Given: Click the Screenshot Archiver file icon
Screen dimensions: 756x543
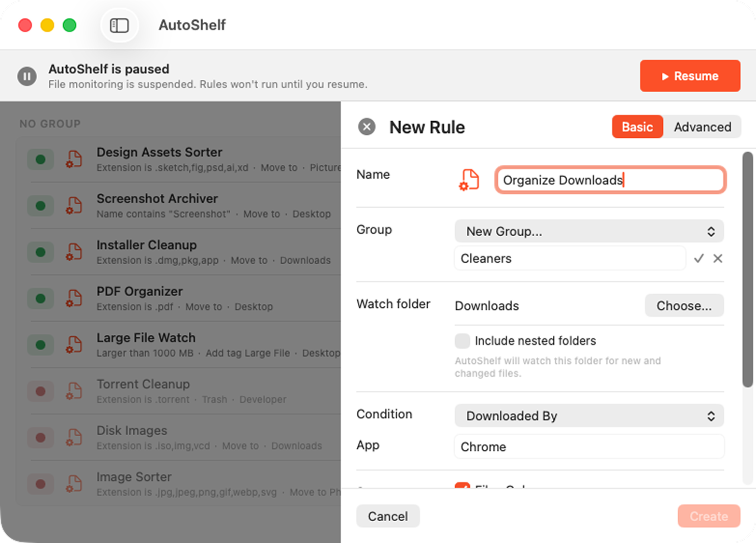Looking at the screenshot, I should pyautogui.click(x=74, y=206).
